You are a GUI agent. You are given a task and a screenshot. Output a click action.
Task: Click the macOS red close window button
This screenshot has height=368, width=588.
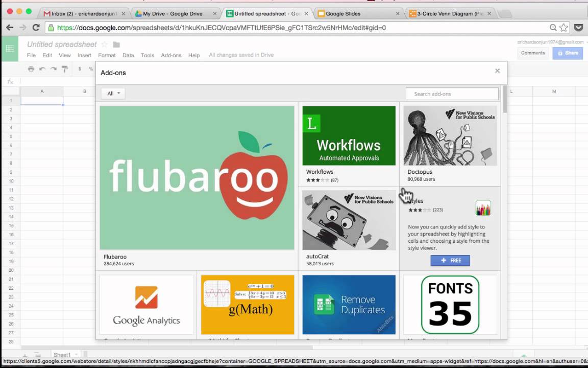pyautogui.click(x=10, y=11)
